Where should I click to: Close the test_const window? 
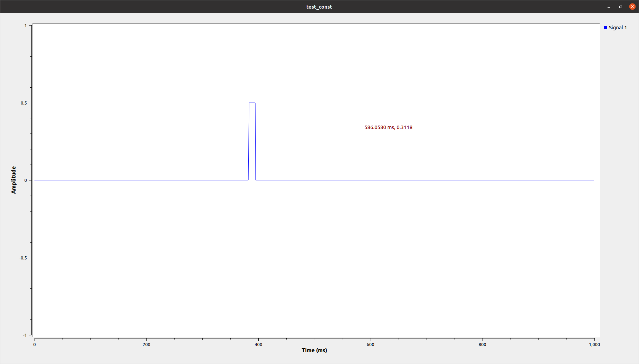(x=632, y=7)
